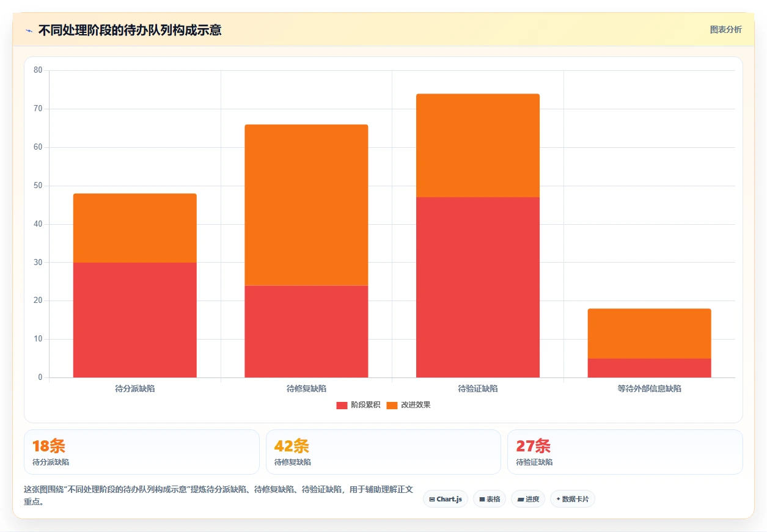The height and width of the screenshot is (532, 767).
Task: Click the orange 改进效果 bar for 待分派缺陷
Action: coord(135,228)
